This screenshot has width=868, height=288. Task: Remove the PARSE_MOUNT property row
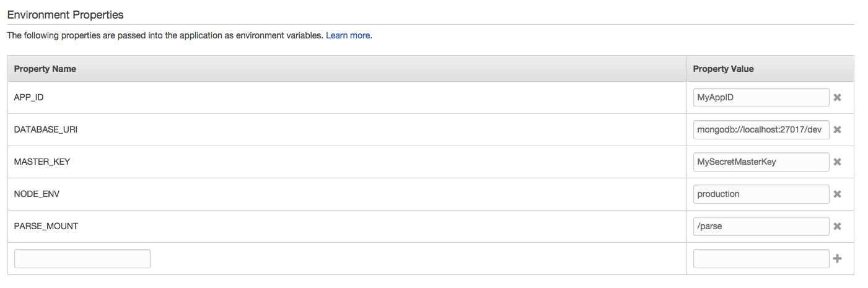837,227
